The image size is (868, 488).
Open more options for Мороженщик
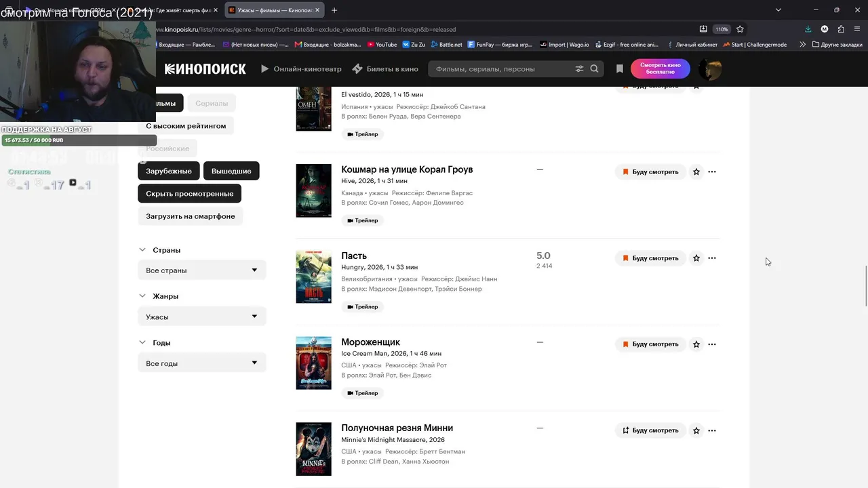tap(712, 344)
